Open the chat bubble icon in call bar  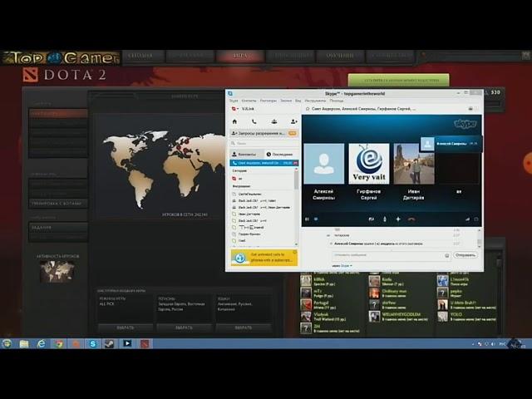point(316,219)
